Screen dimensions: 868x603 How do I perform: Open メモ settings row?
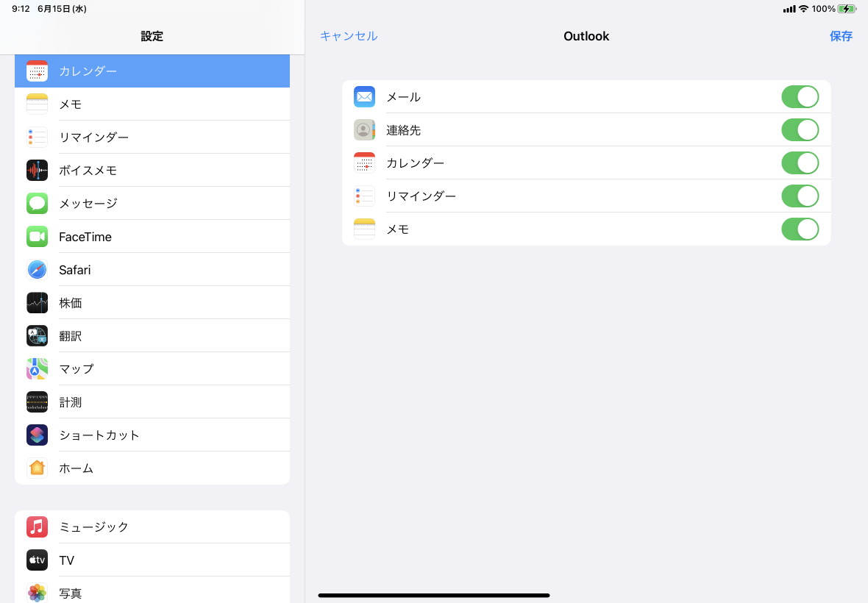152,104
